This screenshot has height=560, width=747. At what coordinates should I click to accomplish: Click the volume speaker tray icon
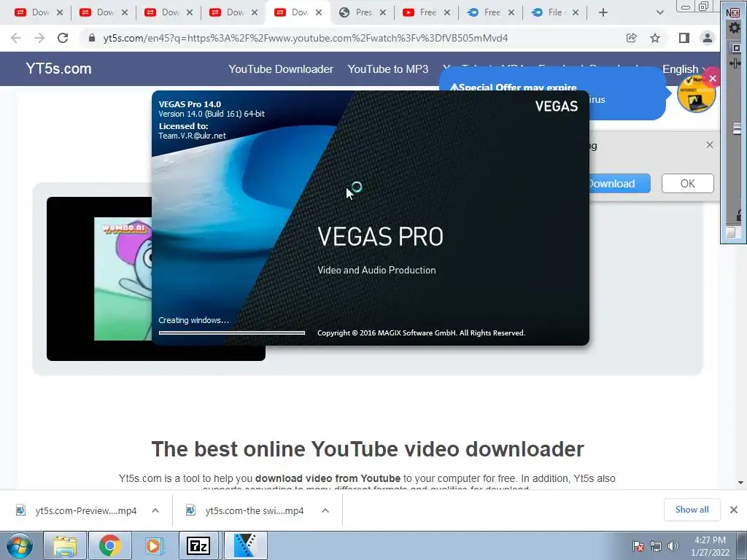pyautogui.click(x=673, y=546)
